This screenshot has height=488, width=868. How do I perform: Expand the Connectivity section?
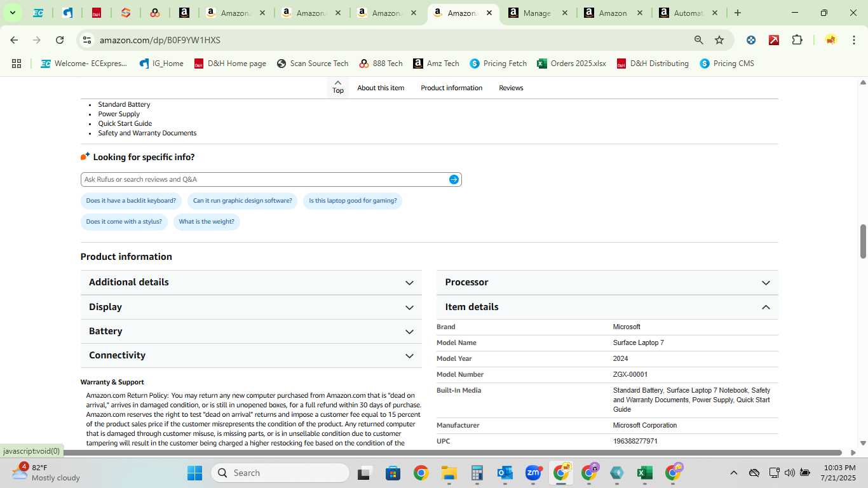[251, 355]
